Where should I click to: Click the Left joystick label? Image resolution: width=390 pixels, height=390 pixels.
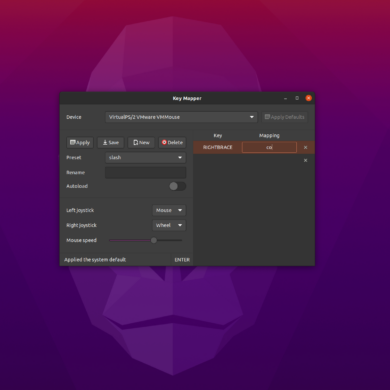pos(80,210)
